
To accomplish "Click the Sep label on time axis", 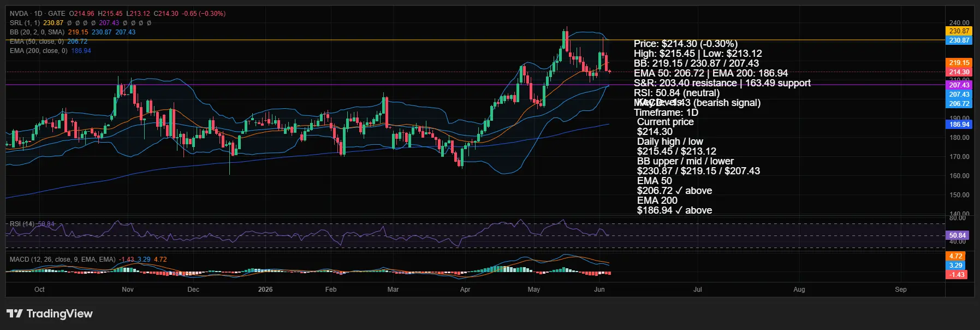I will pyautogui.click(x=901, y=290).
